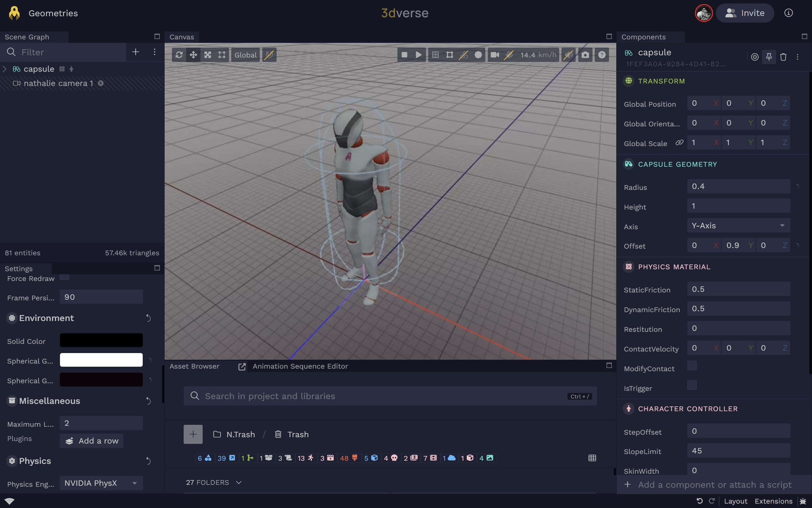This screenshot has height=508, width=812.
Task: Pin the capsule components panel
Action: (x=769, y=57)
